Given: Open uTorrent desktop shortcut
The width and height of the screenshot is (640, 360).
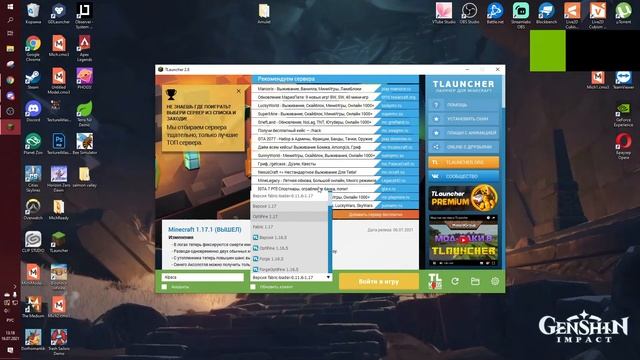Looking at the screenshot, I should [623, 13].
